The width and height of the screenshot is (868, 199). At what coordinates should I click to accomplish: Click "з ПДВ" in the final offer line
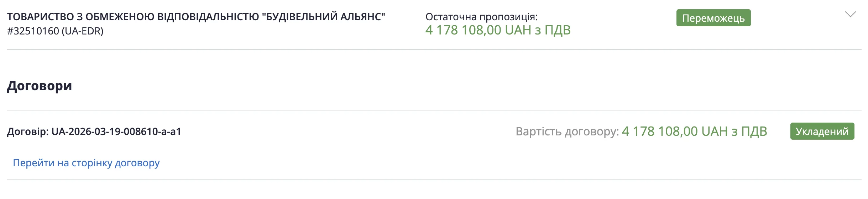[553, 30]
